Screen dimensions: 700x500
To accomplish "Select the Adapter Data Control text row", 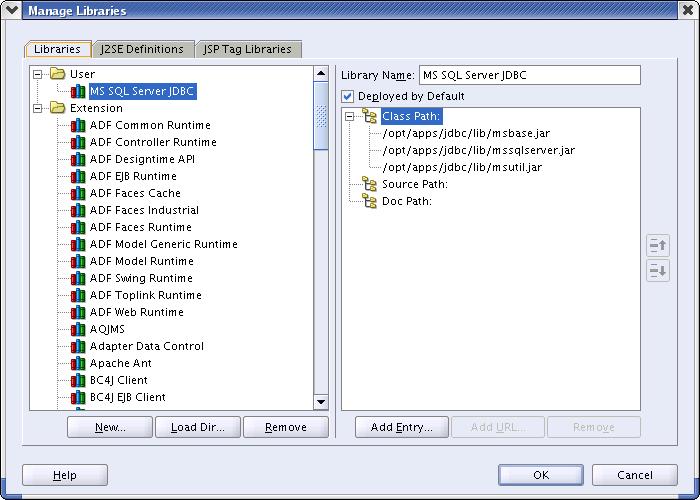I will tap(146, 346).
